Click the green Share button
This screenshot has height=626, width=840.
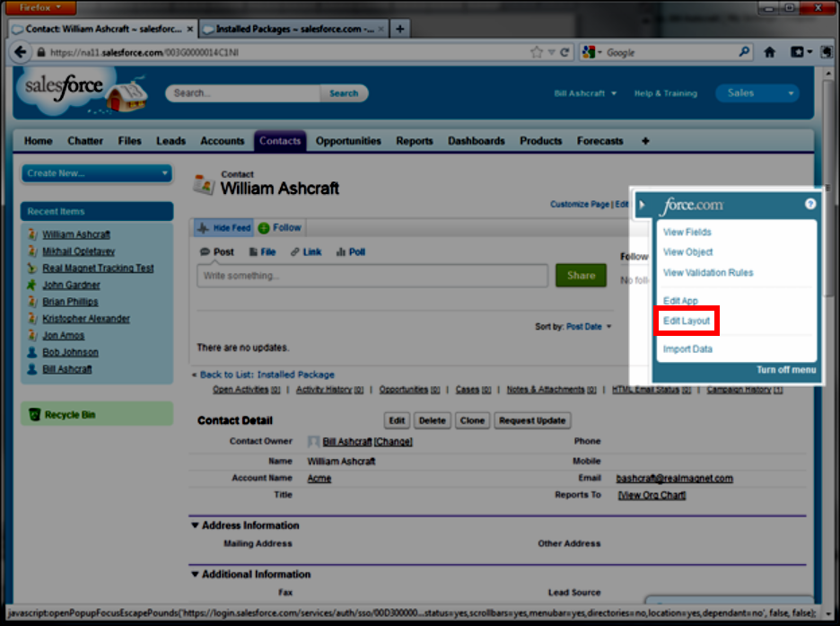pyautogui.click(x=582, y=275)
